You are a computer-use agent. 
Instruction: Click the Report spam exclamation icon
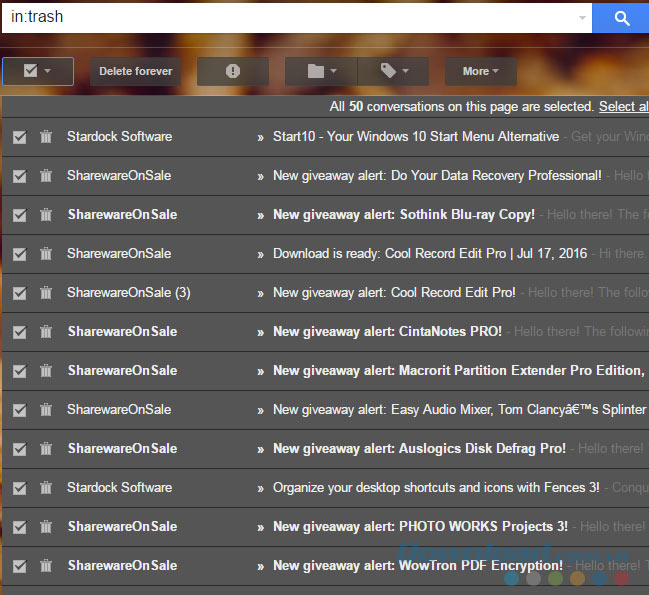(x=233, y=71)
